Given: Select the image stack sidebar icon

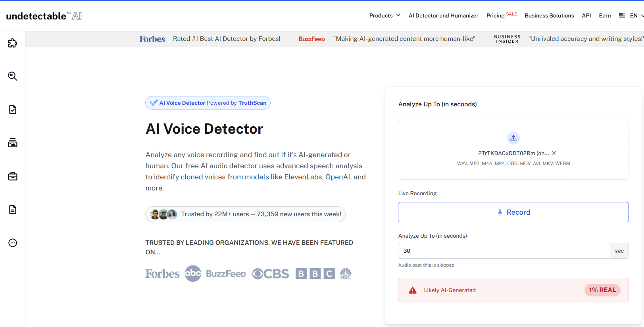Looking at the screenshot, I should pos(13,143).
